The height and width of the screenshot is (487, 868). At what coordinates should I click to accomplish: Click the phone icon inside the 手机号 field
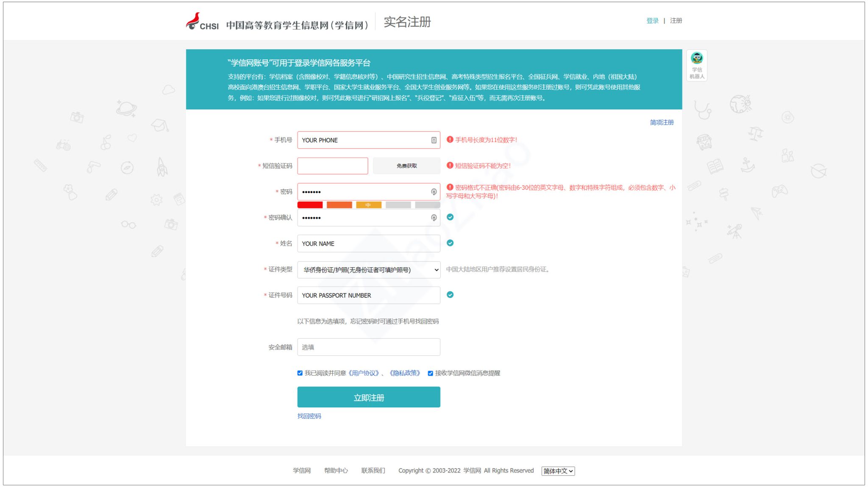tap(433, 140)
